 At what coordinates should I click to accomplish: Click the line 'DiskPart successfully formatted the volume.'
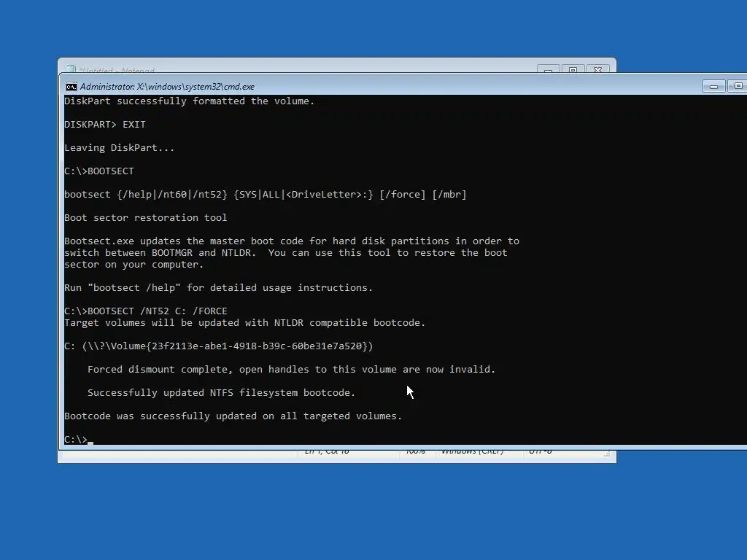point(190,101)
